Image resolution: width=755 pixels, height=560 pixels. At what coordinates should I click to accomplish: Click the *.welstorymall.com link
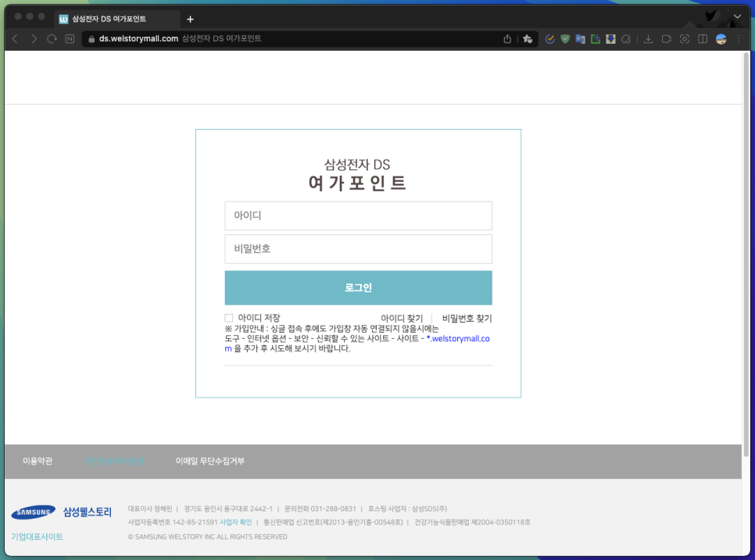(x=458, y=339)
